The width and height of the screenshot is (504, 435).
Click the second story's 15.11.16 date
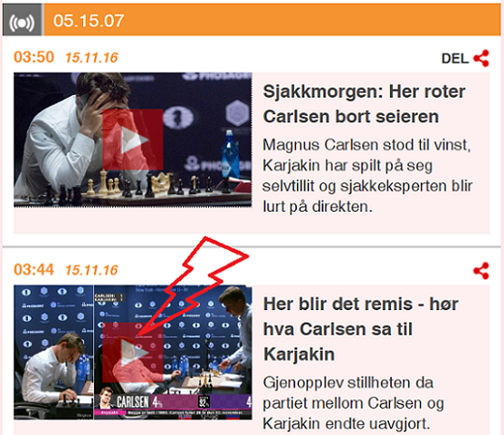click(92, 270)
